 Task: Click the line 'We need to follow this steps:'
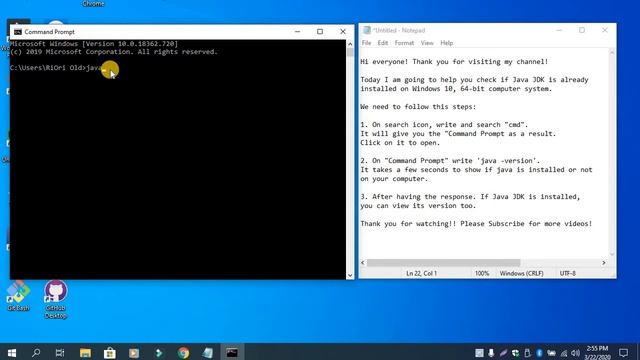point(418,107)
